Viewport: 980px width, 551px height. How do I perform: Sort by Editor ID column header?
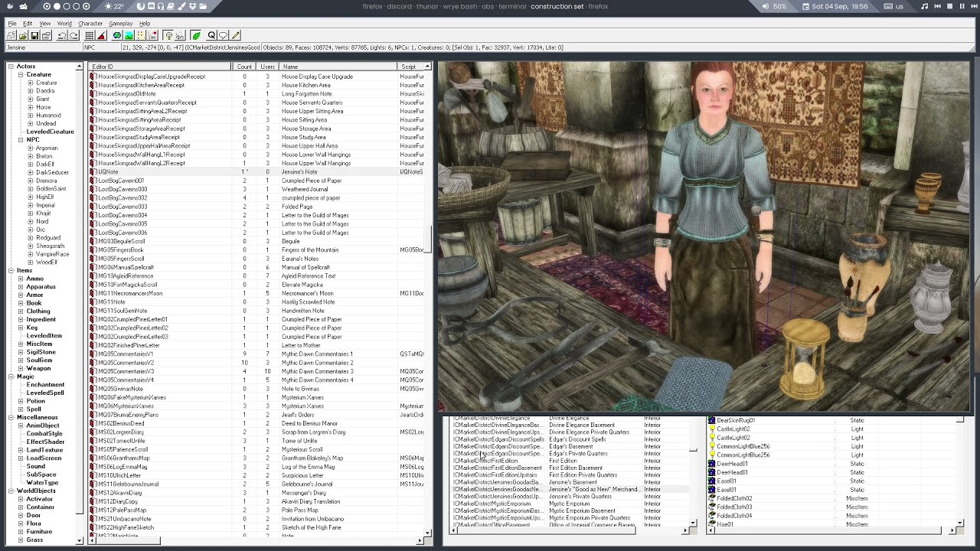pos(160,67)
